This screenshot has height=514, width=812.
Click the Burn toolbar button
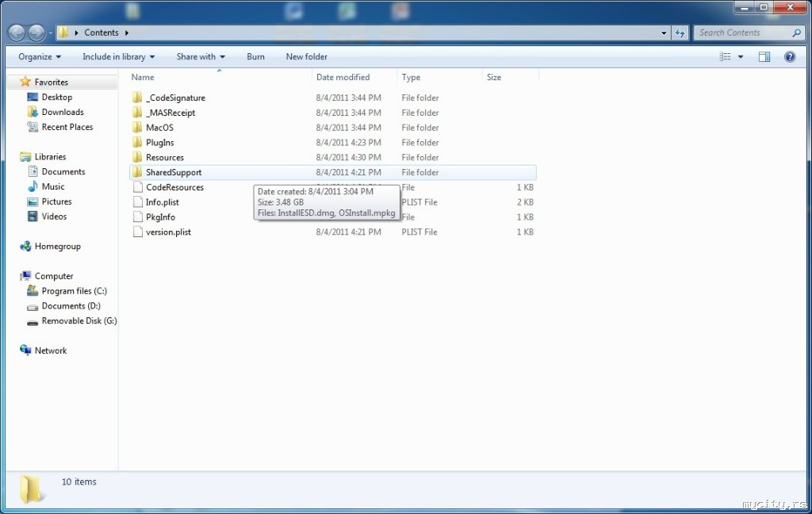click(256, 57)
